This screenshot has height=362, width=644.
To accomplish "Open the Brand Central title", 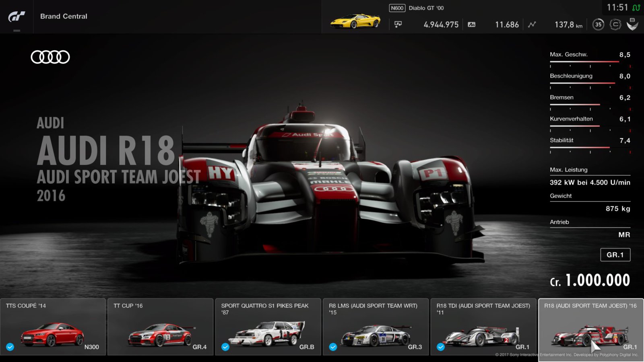I will point(64,16).
